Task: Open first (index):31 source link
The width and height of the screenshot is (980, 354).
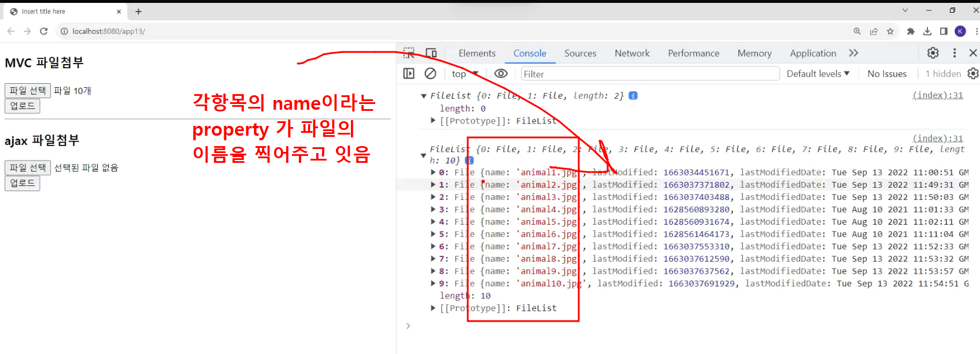Action: 938,95
